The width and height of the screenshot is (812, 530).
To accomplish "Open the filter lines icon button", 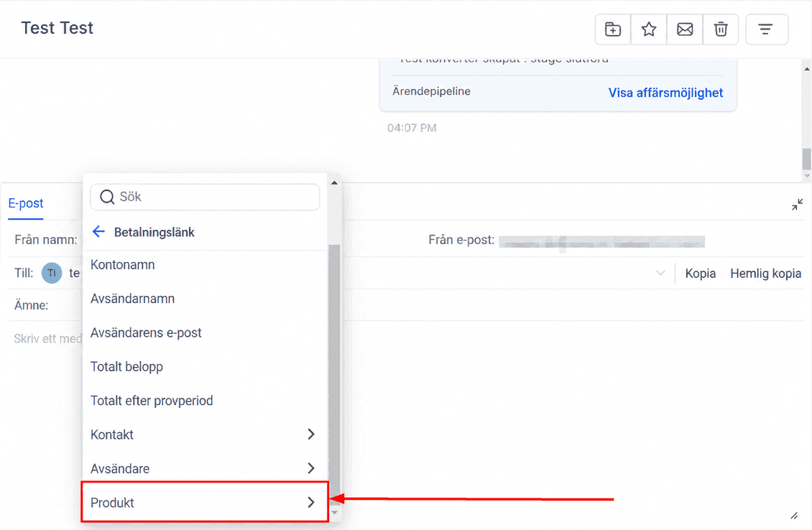I will point(767,29).
